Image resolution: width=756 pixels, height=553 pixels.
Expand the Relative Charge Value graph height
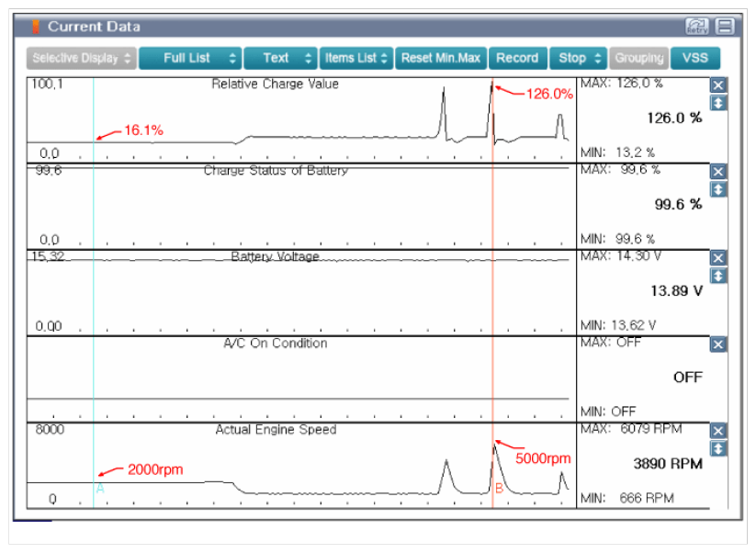pyautogui.click(x=718, y=102)
